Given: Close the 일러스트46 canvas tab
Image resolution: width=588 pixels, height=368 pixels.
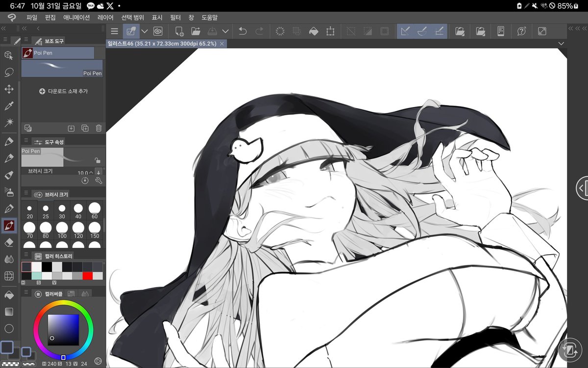Looking at the screenshot, I should (x=221, y=44).
